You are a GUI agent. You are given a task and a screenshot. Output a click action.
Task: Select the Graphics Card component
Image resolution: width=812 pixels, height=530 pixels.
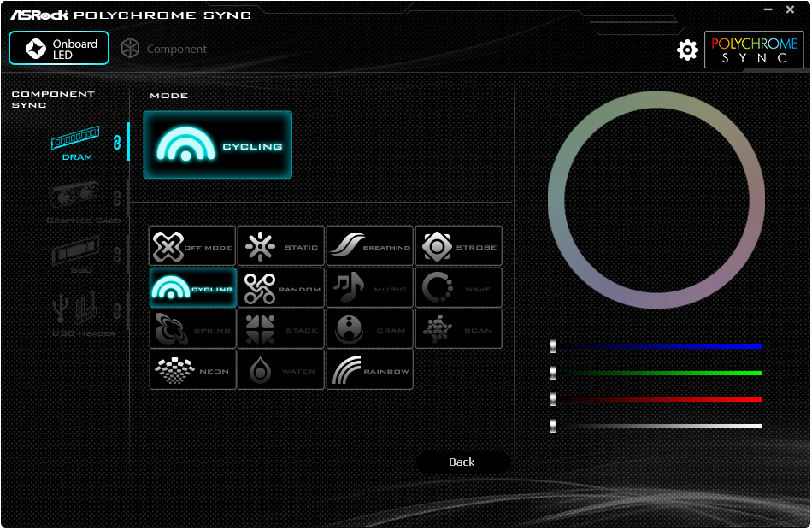click(82, 203)
